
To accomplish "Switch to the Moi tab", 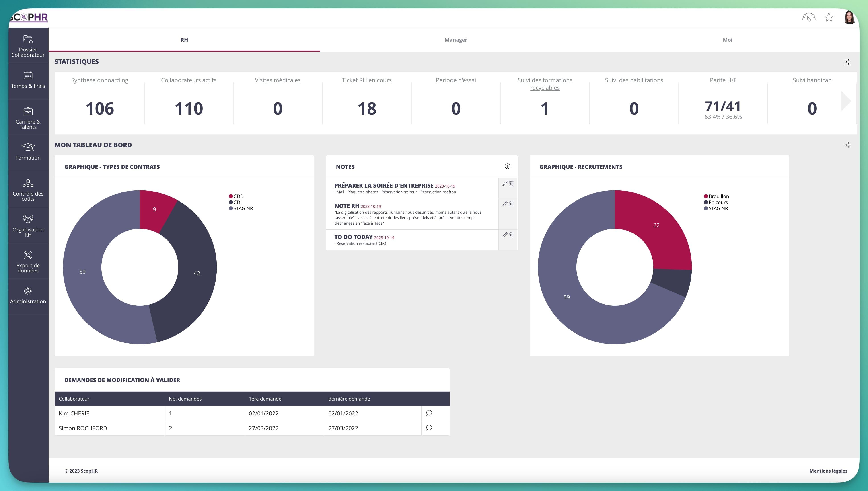I will (727, 39).
